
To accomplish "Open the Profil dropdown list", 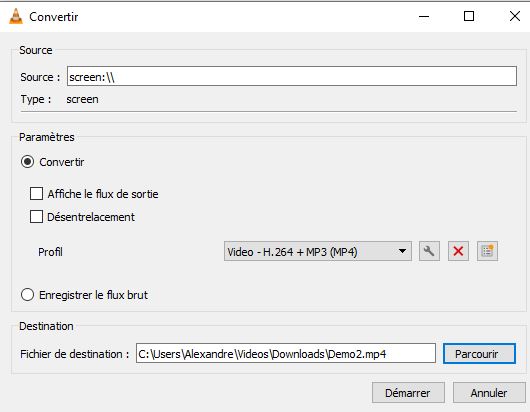I will pyautogui.click(x=318, y=251).
